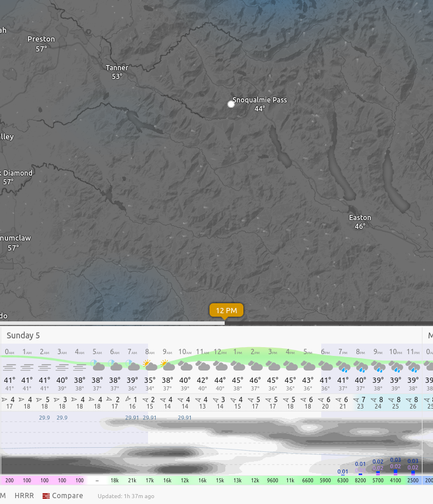Open the Compare models view
Screen dimensions: 433x504
click(67, 496)
